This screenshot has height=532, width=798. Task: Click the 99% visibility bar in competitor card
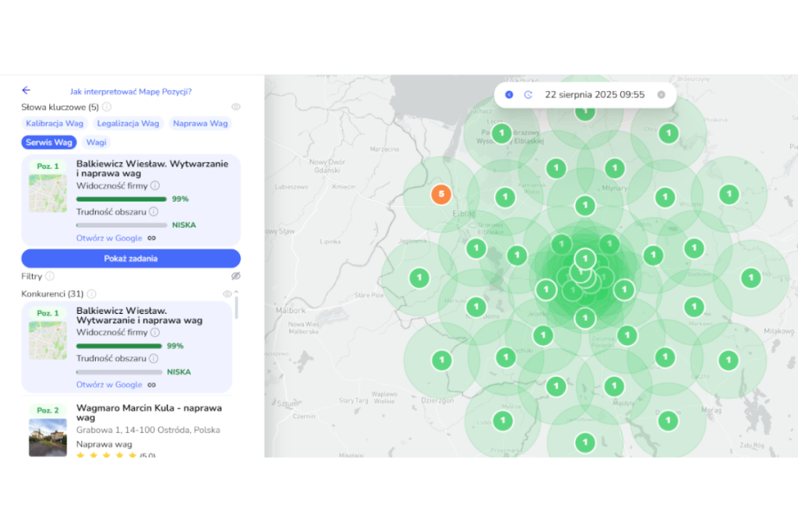coord(119,346)
